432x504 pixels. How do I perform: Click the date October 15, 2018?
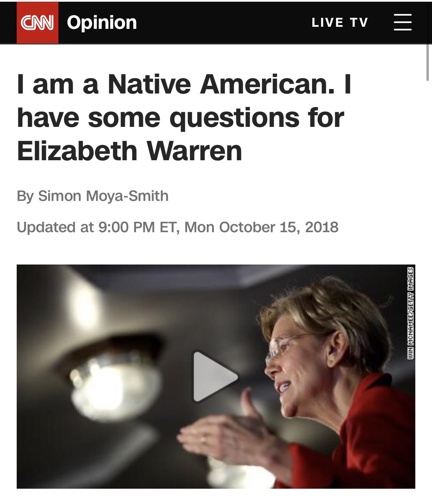[279, 227]
